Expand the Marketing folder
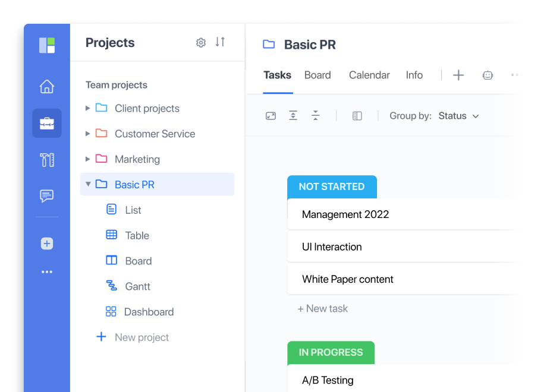This screenshot has width=547, height=392. (87, 159)
